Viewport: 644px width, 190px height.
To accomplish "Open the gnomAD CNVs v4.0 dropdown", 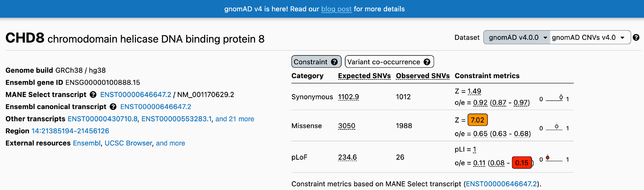I will [588, 37].
